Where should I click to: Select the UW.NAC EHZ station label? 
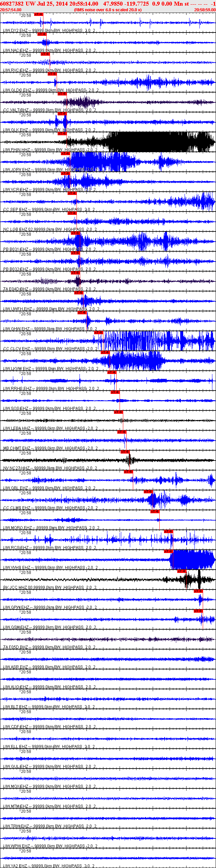50,50
